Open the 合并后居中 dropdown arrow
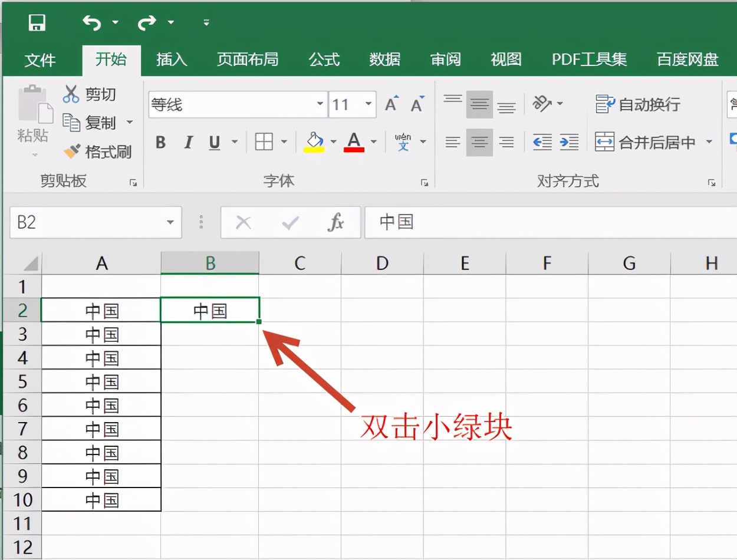The width and height of the screenshot is (737, 560). (x=709, y=142)
